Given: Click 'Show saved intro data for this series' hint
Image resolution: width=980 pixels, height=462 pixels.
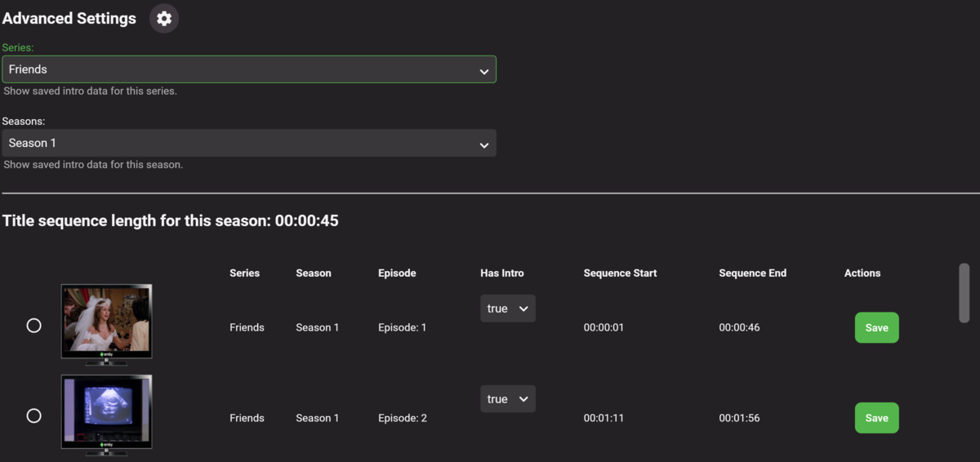Looking at the screenshot, I should coord(90,91).
